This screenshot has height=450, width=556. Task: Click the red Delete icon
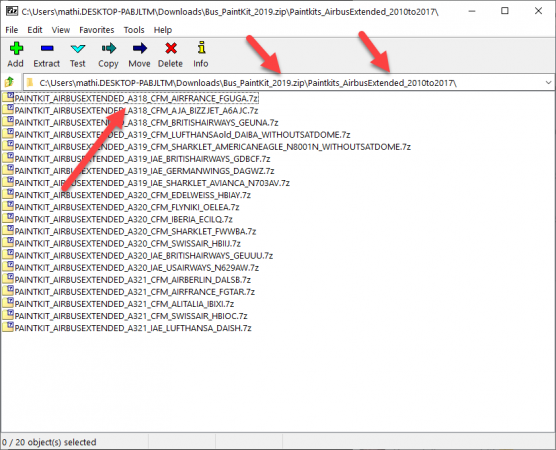171,48
